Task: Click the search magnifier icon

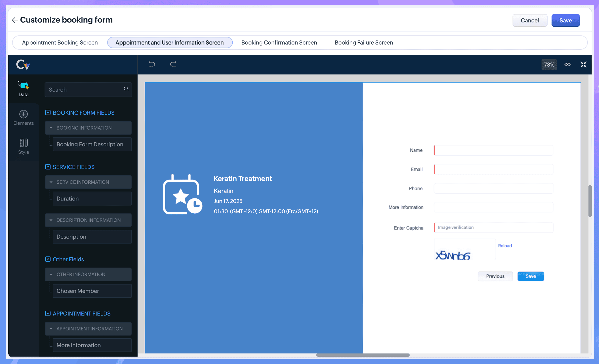Action: pyautogui.click(x=126, y=89)
